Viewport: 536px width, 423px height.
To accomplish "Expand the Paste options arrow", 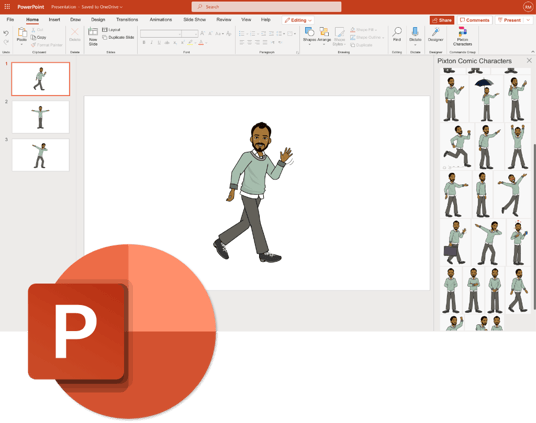I will [x=22, y=44].
